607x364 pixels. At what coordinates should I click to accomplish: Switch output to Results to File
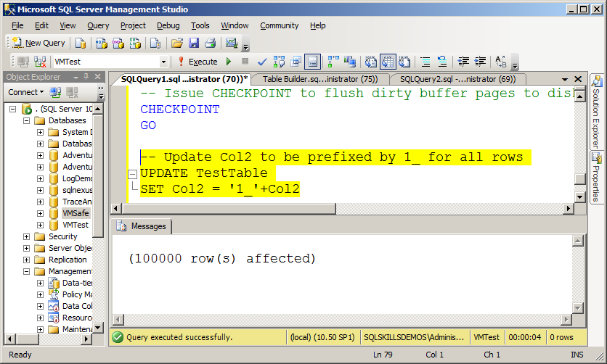tap(404, 62)
